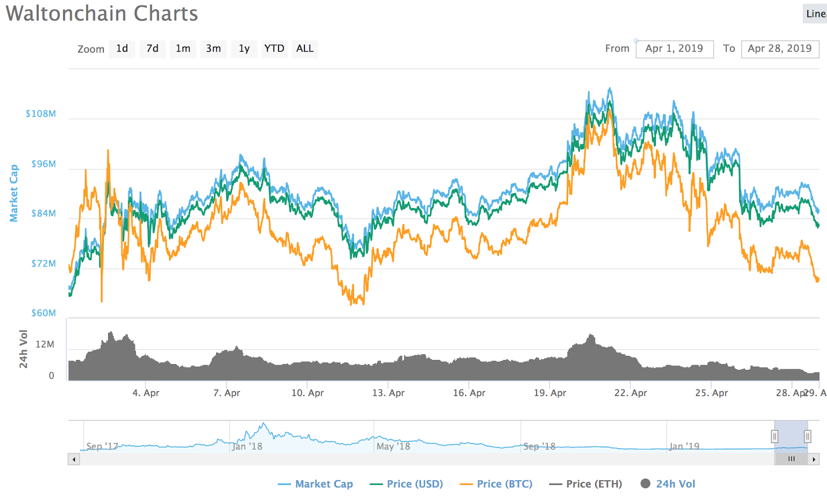Toggle Market Cap series in legend
The height and width of the screenshot is (504, 827).
pyautogui.click(x=315, y=484)
